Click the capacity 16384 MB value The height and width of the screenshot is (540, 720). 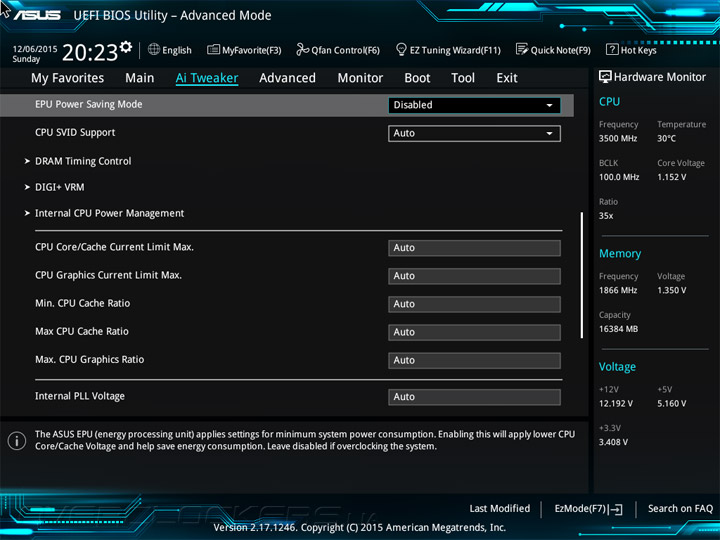point(618,329)
